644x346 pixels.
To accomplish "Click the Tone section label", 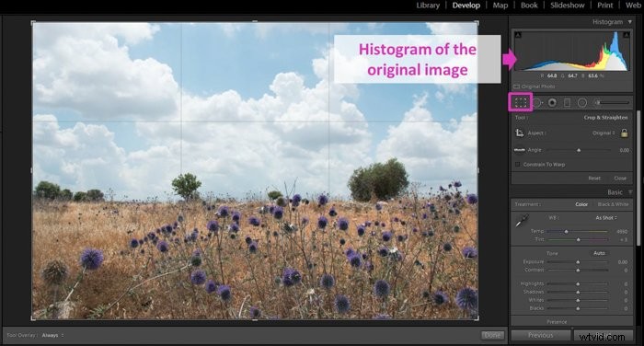I will tap(552, 253).
